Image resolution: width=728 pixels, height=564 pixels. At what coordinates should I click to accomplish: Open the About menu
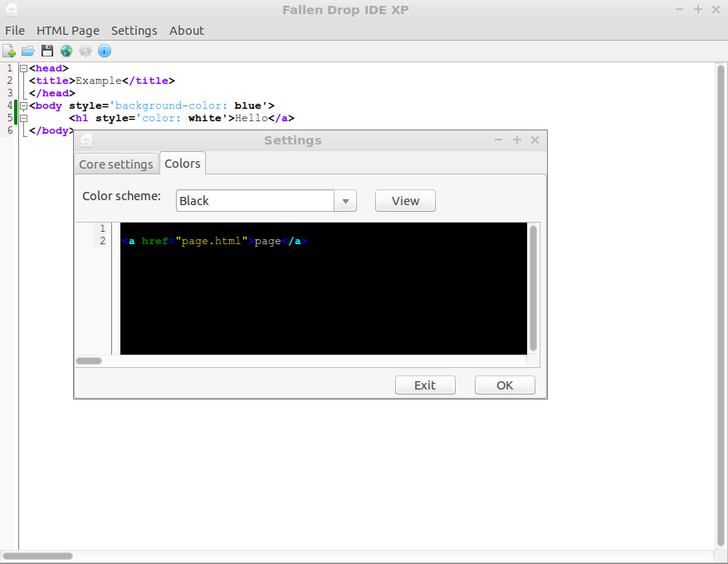pyautogui.click(x=186, y=31)
